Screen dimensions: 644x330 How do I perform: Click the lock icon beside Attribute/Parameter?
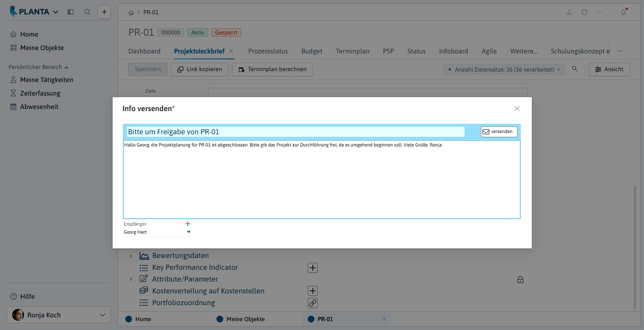(x=520, y=279)
